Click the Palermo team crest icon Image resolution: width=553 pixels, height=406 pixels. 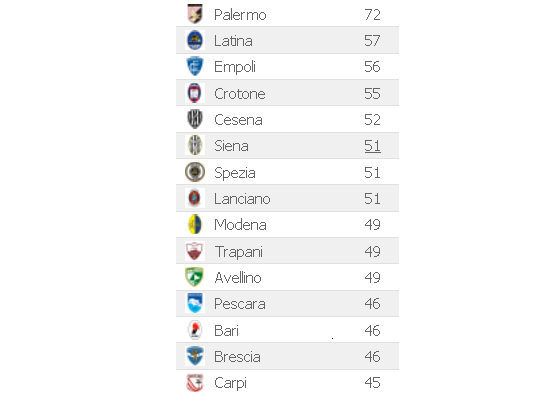point(195,14)
